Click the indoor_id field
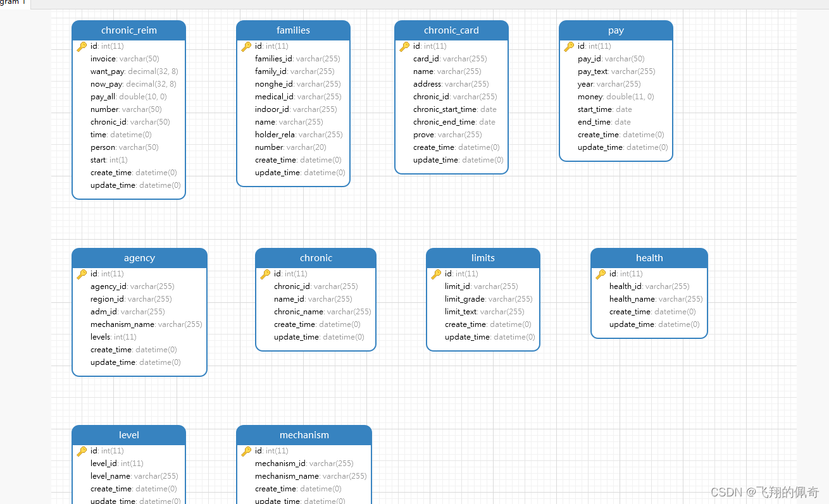This screenshot has height=504, width=829. [296, 109]
